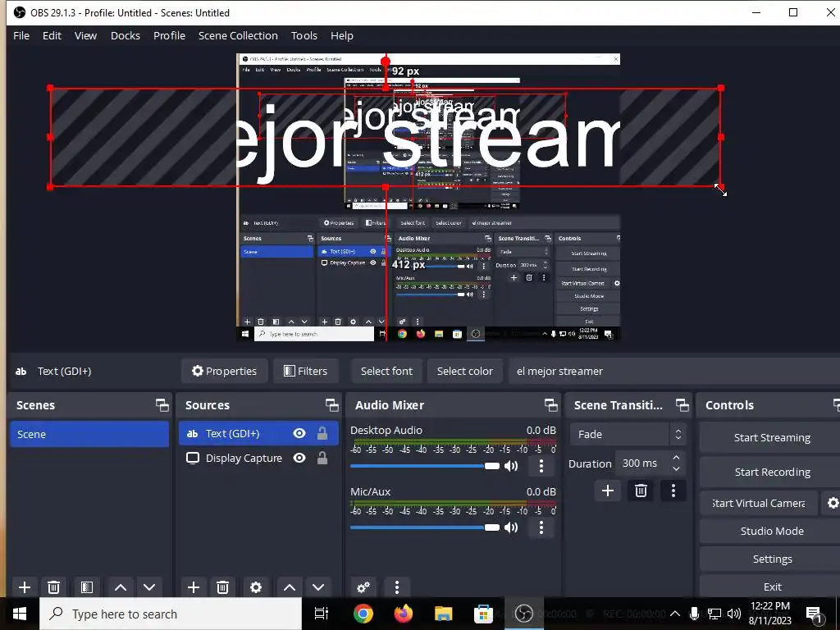Screen dimensions: 840x630
Task: Click the Properties button
Action: 225,371
